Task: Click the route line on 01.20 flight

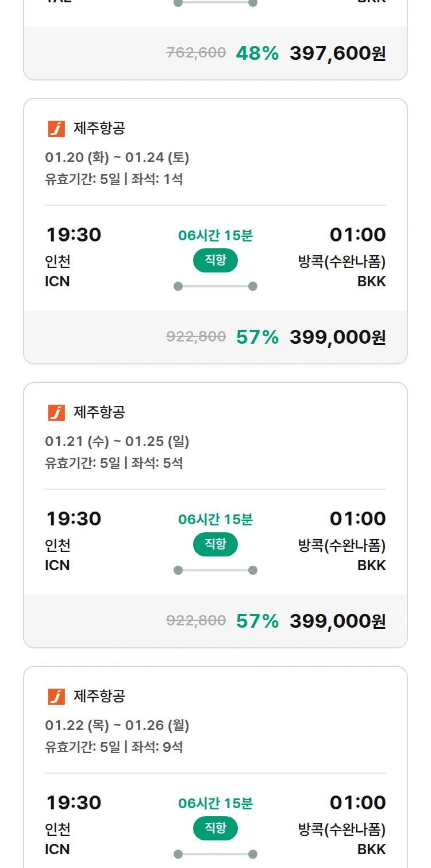Action: tap(215, 286)
